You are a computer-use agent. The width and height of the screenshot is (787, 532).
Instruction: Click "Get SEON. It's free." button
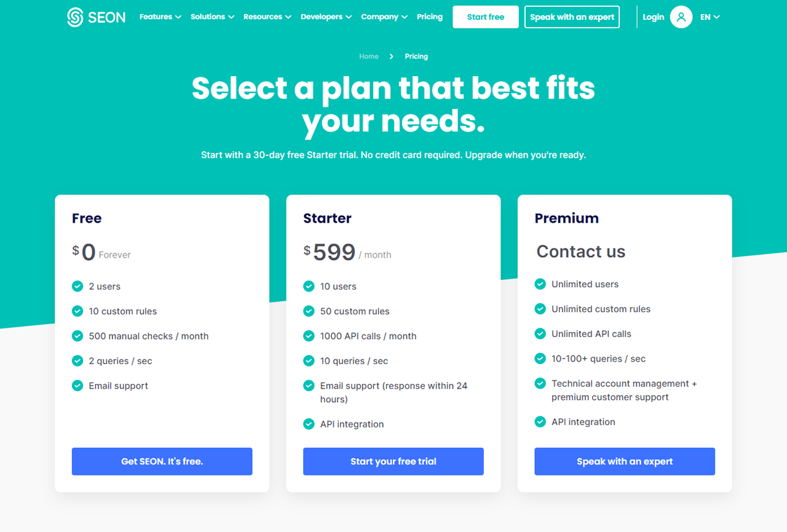click(x=162, y=461)
